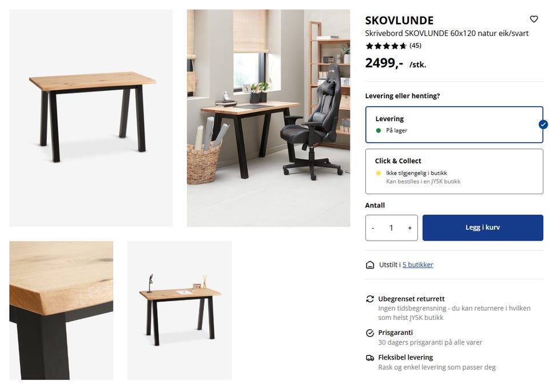Open the plain desk product image
This screenshot has width=549, height=392.
click(91, 118)
